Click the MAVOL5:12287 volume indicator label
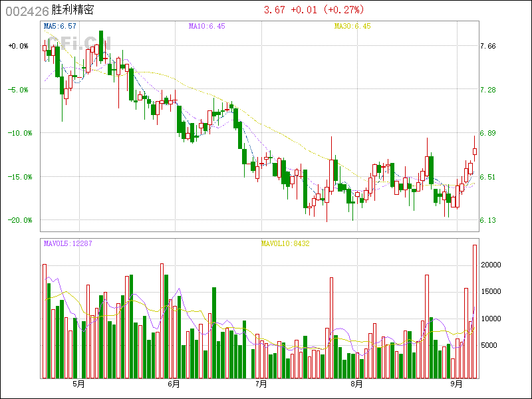Screen dimensions: 532x399 (x=68, y=243)
